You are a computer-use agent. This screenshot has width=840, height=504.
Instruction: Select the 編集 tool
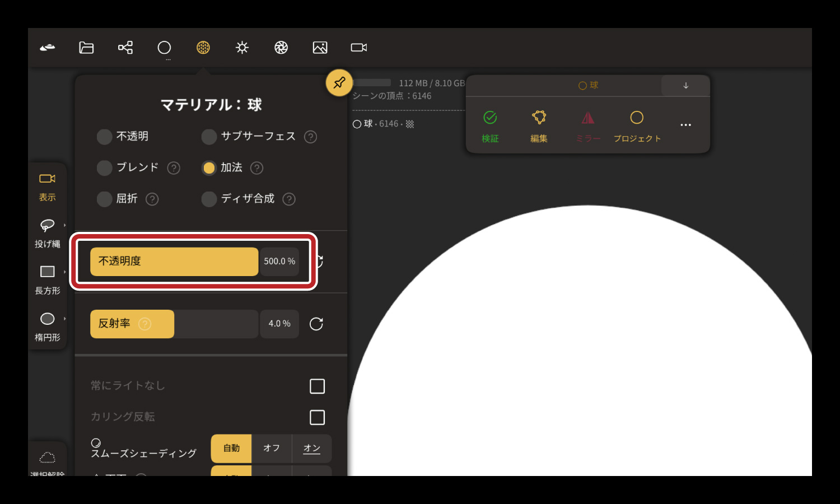(539, 125)
